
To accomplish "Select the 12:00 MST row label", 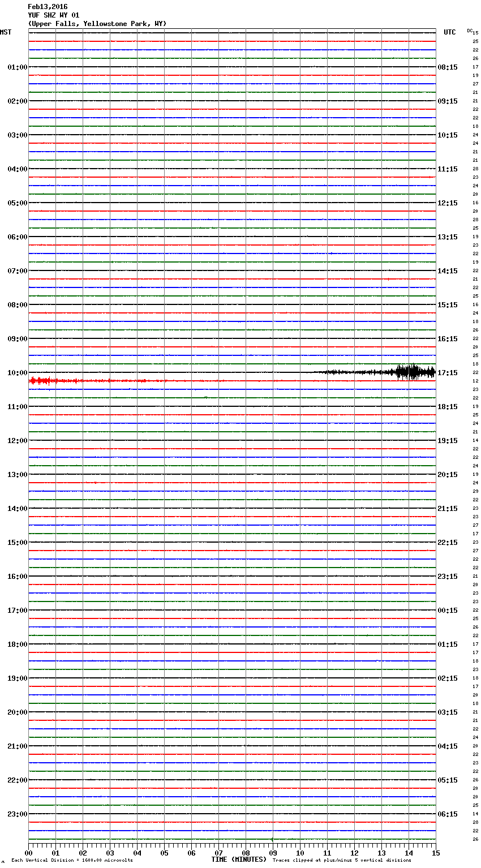I will click(x=18, y=441).
